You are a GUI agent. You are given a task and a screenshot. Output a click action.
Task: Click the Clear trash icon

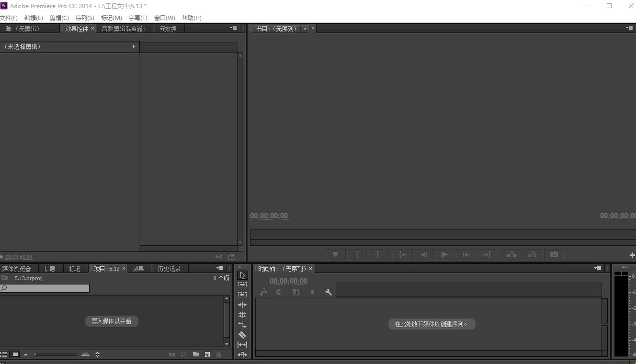click(219, 354)
